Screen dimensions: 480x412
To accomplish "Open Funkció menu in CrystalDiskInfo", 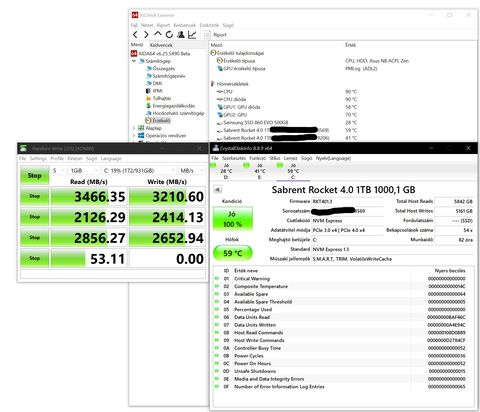I will pyautogui.click(x=258, y=158).
